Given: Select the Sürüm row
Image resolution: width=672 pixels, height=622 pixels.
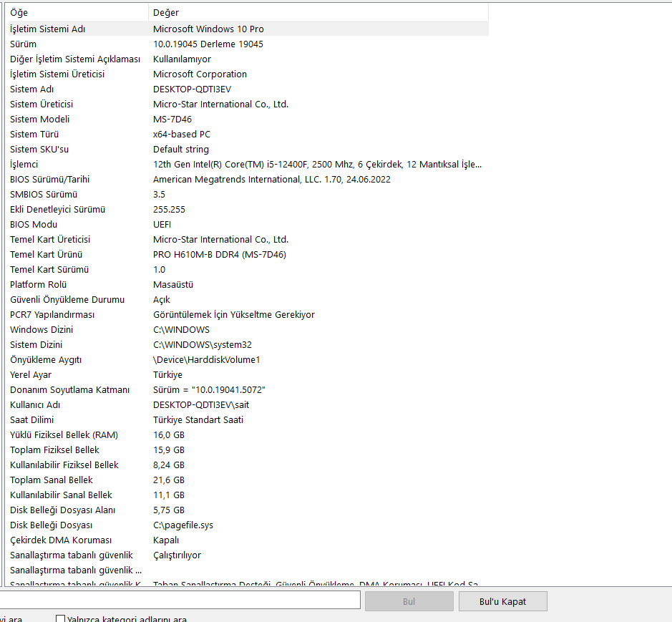Looking at the screenshot, I should click(x=248, y=44).
